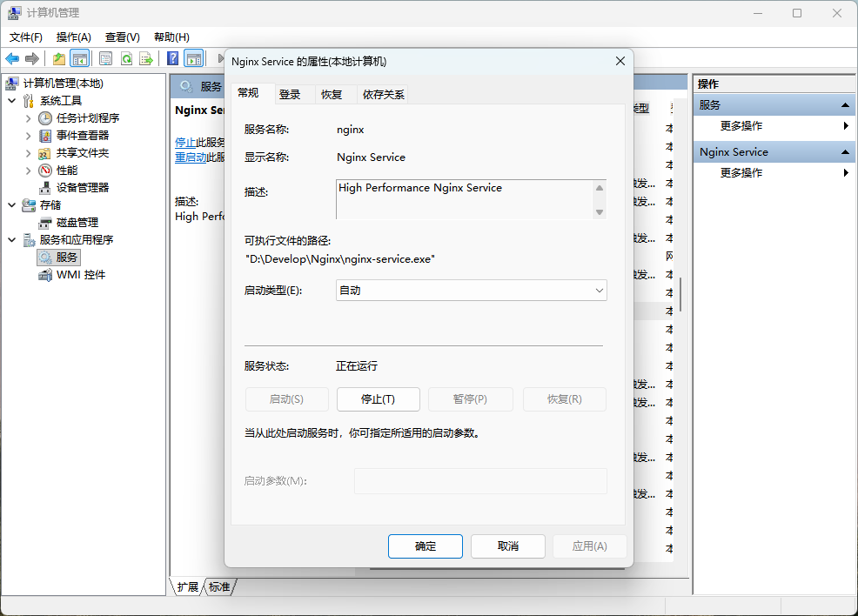Maximize the Computer Management window
858x616 pixels.
coord(797,13)
